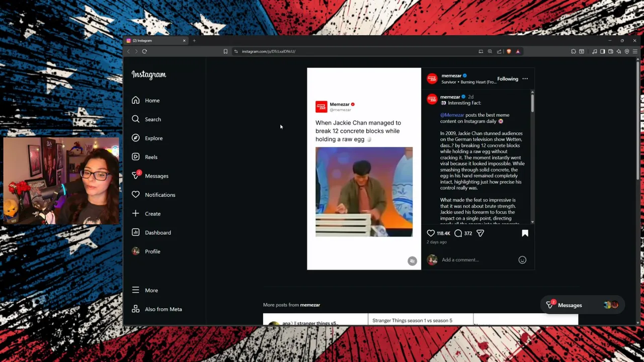Click the instagram.com address bar
This screenshot has width=644, height=362.
357,51
